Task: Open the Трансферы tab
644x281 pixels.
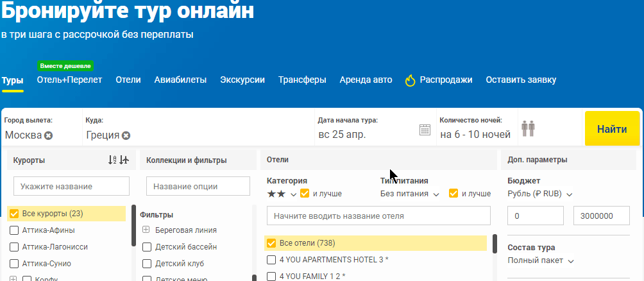Action: point(302,80)
